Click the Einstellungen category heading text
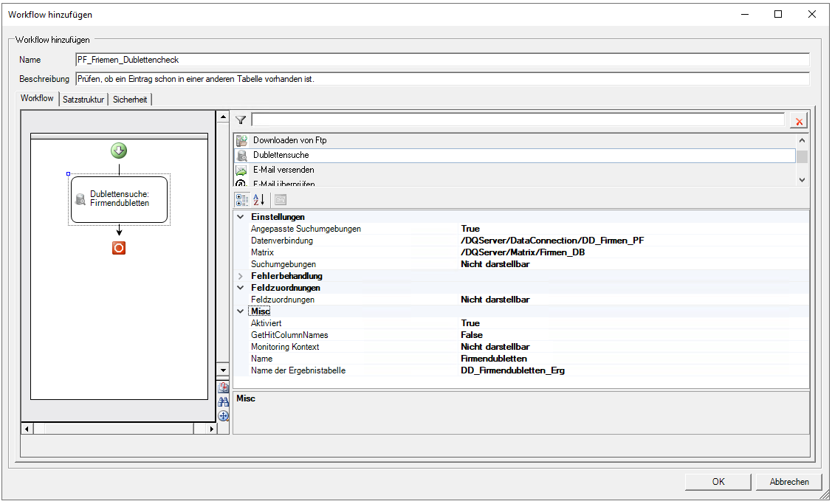This screenshot has width=832, height=504. pos(278,217)
